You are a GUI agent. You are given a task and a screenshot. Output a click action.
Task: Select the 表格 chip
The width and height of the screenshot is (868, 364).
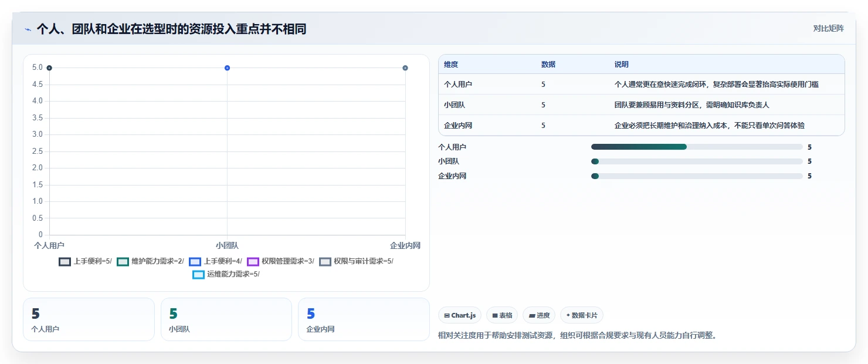click(502, 315)
